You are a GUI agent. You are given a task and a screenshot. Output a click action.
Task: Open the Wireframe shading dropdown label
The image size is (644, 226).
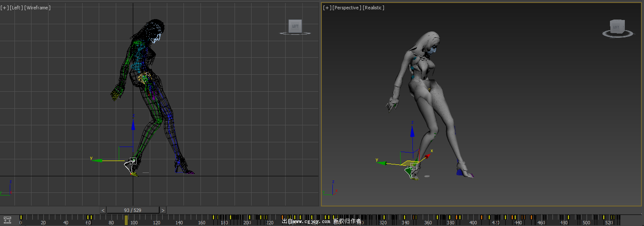37,8
